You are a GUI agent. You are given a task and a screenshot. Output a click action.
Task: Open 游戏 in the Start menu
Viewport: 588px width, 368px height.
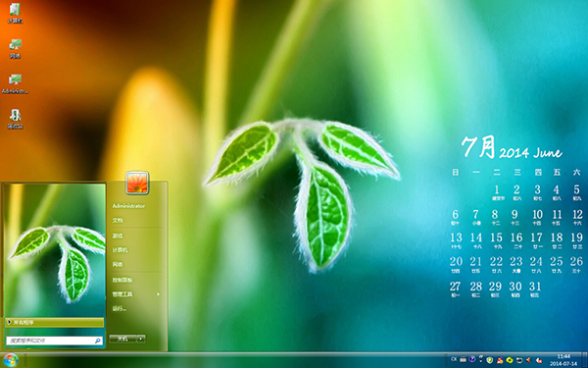coord(118,236)
